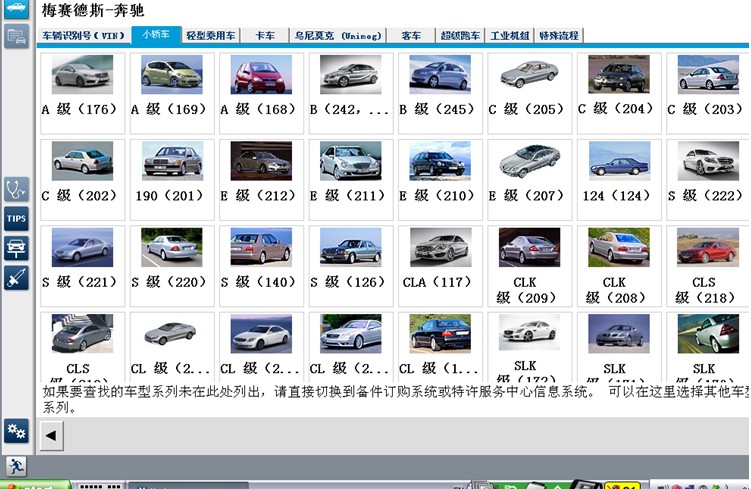Switch to the 客车 tab
Screen dimensions: 751x489
(x=411, y=35)
